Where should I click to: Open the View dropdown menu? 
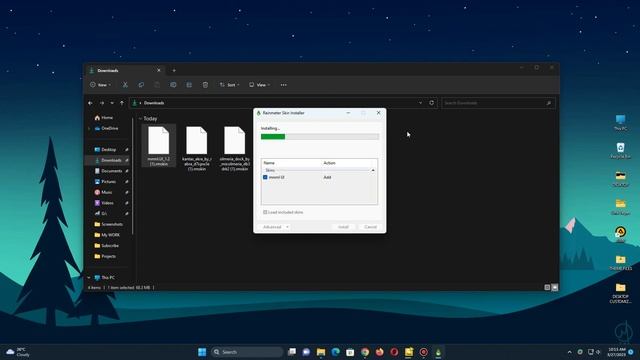tap(260, 85)
